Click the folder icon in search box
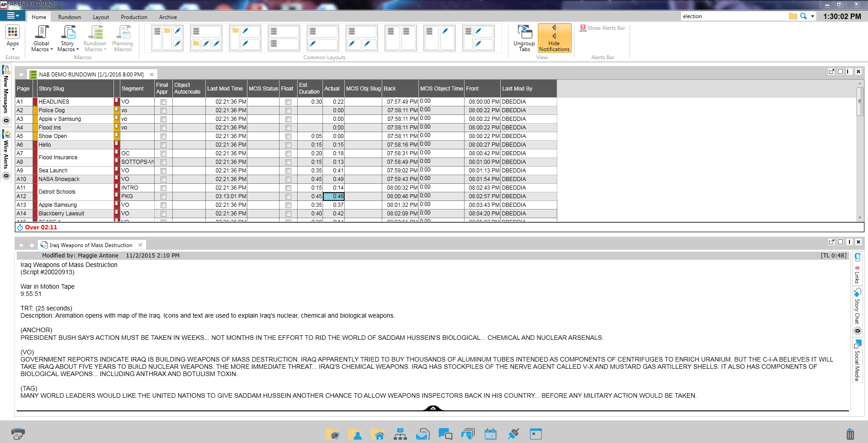 coord(793,16)
